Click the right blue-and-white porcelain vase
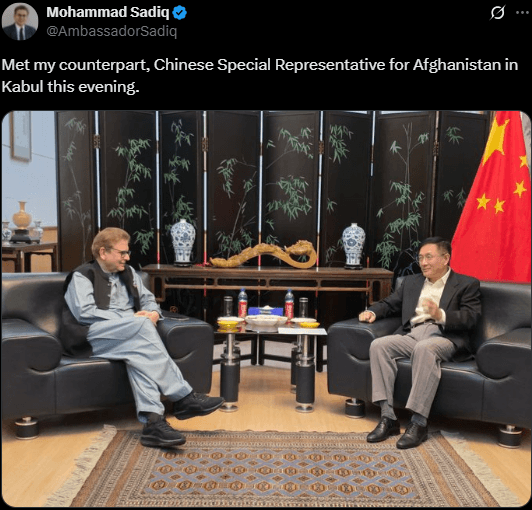Screen dimensions: 532x510 354,245
